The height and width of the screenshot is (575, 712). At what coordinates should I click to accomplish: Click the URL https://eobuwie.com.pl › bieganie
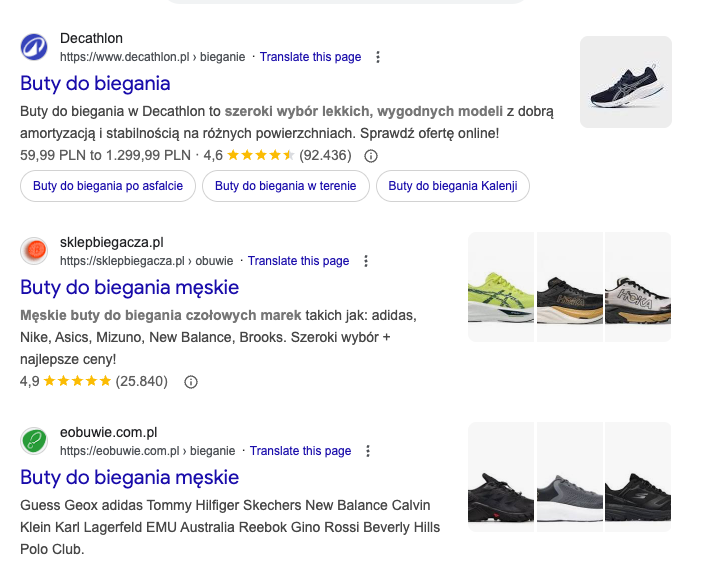(x=148, y=451)
